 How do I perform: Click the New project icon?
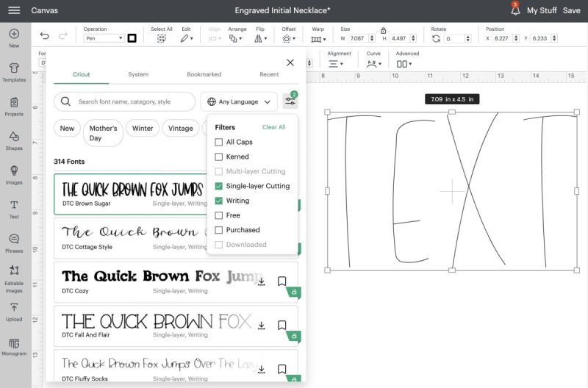tap(14, 34)
